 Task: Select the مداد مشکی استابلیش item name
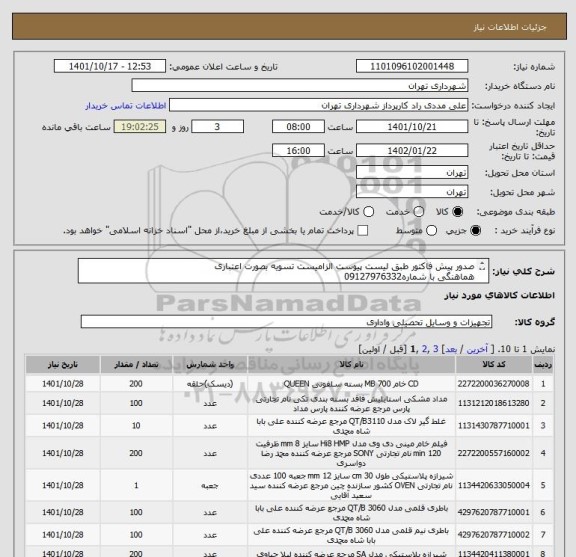click(351, 403)
